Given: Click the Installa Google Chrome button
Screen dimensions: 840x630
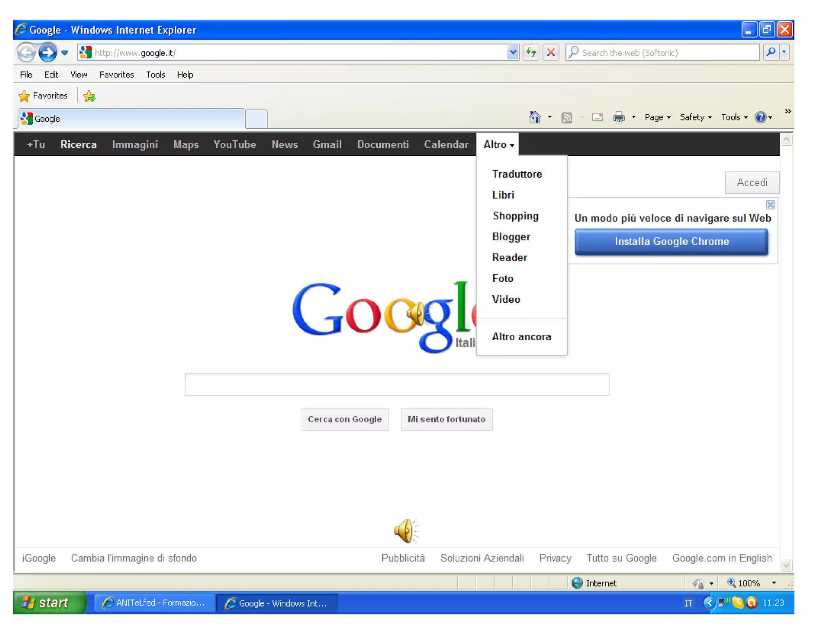Looking at the screenshot, I should point(671,242).
